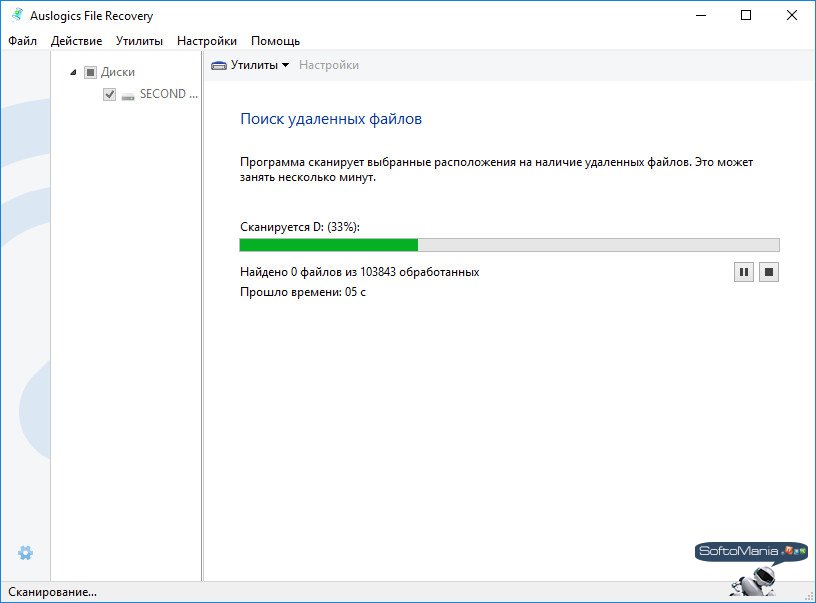Pause the scan using the pause icon
The width and height of the screenshot is (816, 603).
(x=744, y=272)
